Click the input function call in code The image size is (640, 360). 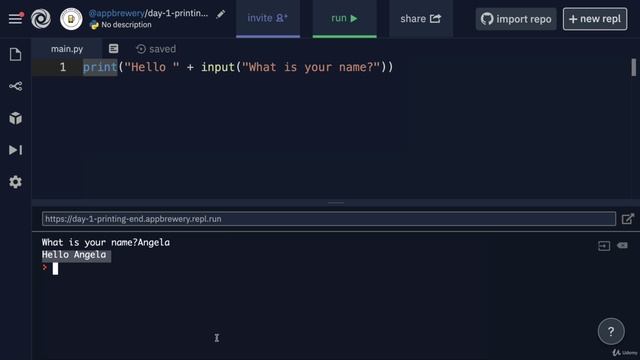click(218, 67)
